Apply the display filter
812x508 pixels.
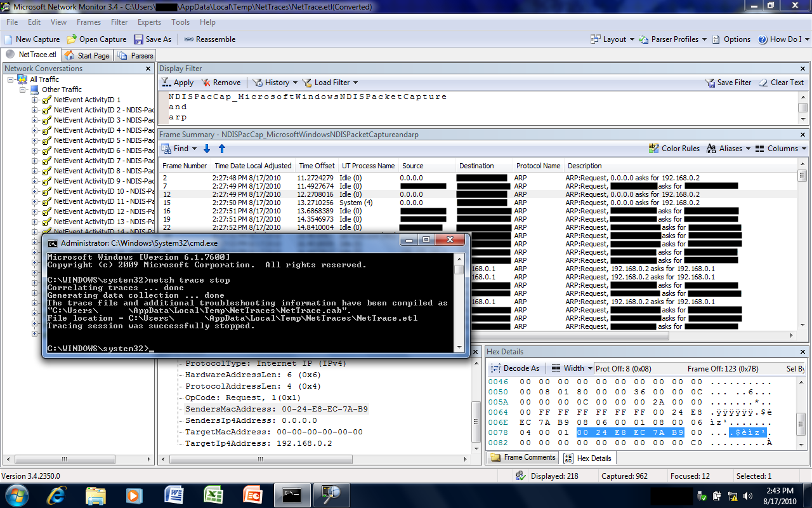178,83
